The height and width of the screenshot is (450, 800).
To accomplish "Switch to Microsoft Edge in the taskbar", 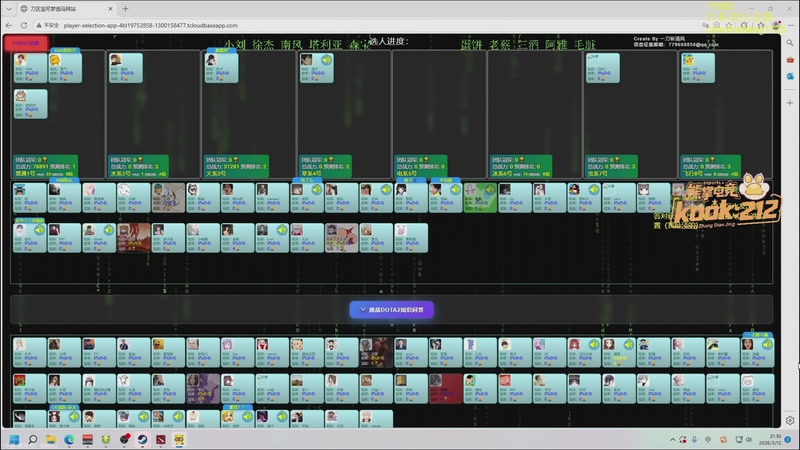I will pyautogui.click(x=69, y=439).
